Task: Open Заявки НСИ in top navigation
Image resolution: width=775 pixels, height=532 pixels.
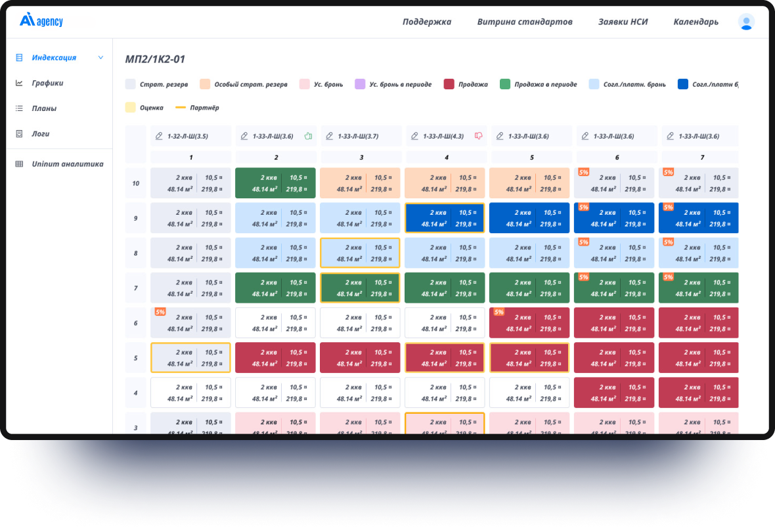Action: pos(623,22)
